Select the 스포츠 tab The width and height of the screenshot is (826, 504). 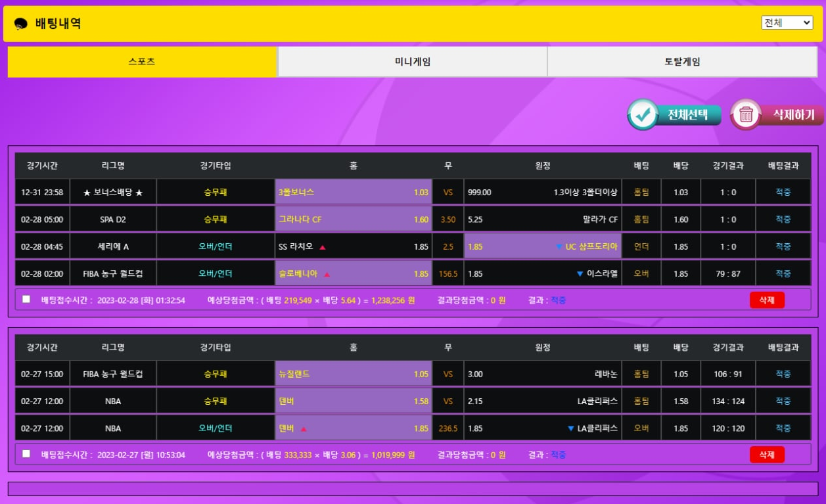tap(142, 62)
